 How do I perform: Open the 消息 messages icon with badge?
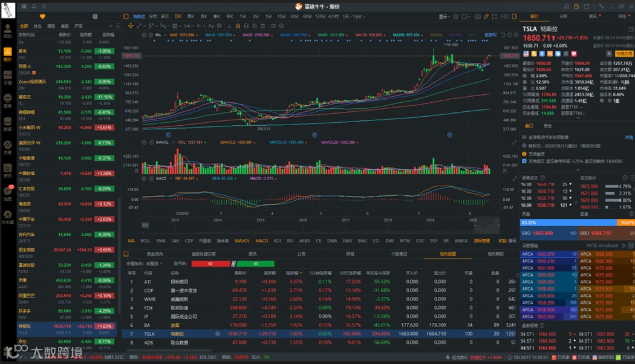(8, 193)
